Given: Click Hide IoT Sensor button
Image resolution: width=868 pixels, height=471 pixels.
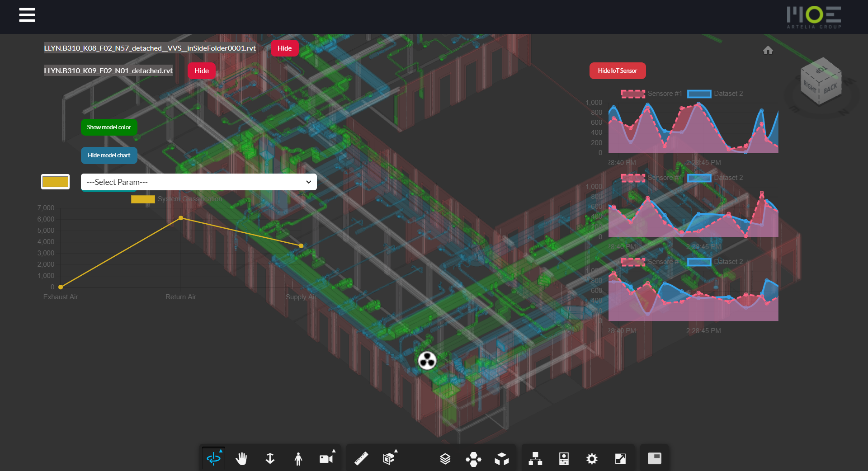Looking at the screenshot, I should coord(618,71).
